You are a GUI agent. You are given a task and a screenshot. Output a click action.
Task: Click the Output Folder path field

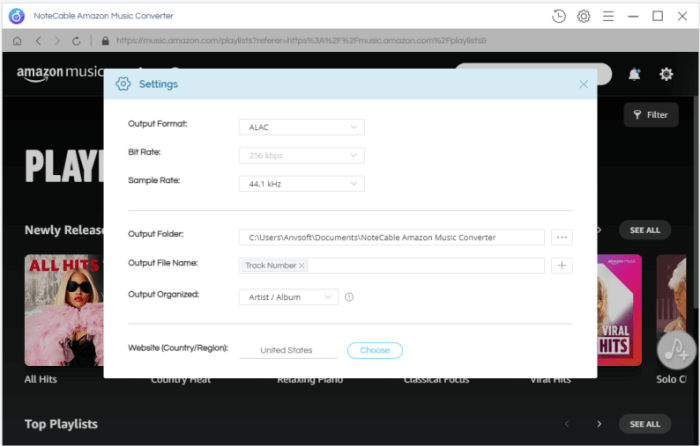(x=392, y=237)
